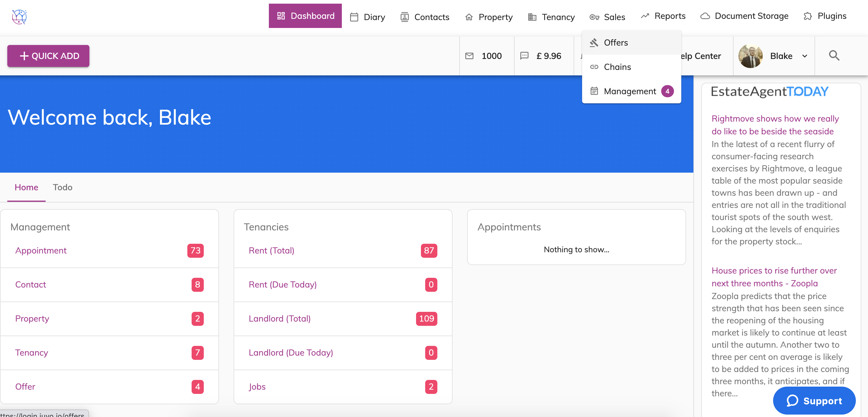
Task: Click the Offers gavel icon
Action: coord(594,43)
